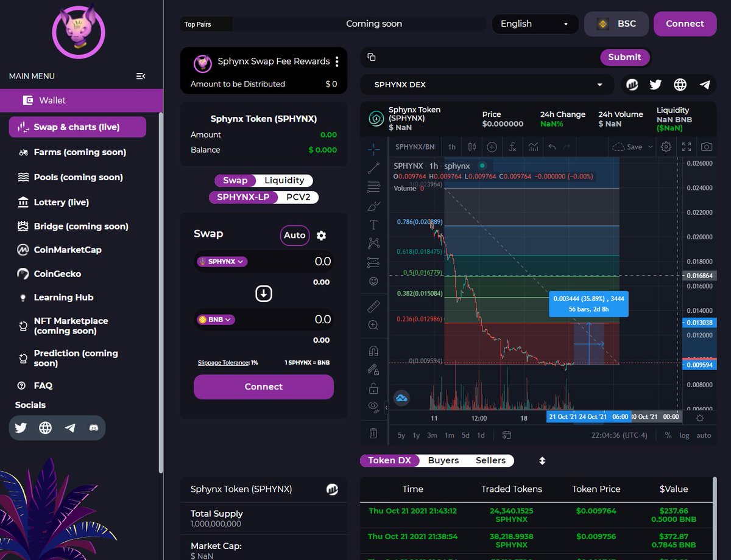Open the Wallet item in sidebar

tap(82, 100)
